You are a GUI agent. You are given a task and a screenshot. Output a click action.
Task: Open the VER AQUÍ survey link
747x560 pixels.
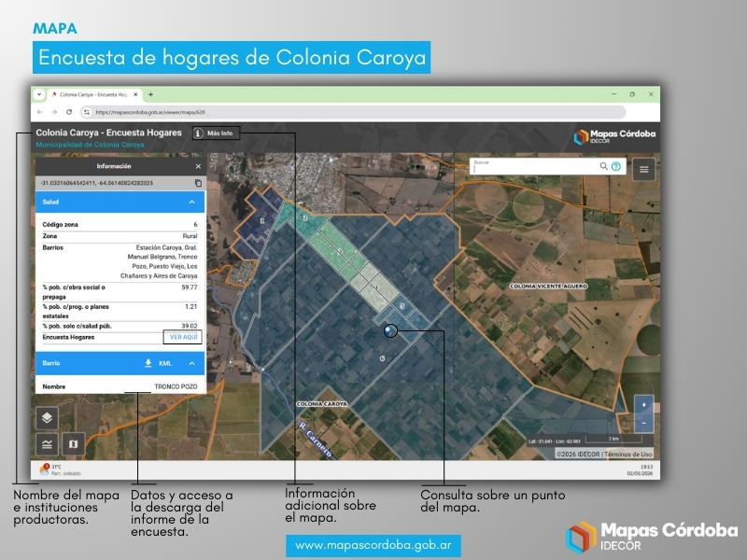[183, 337]
